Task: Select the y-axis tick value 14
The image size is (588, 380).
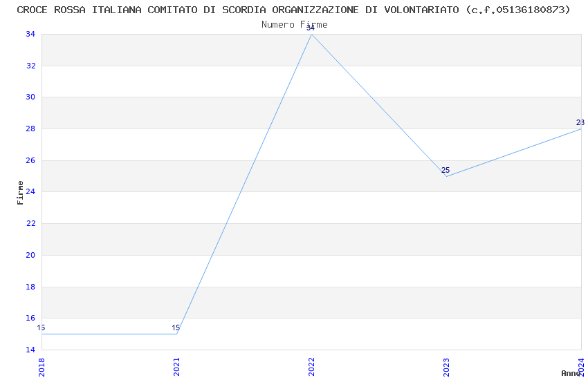Action: click(30, 350)
